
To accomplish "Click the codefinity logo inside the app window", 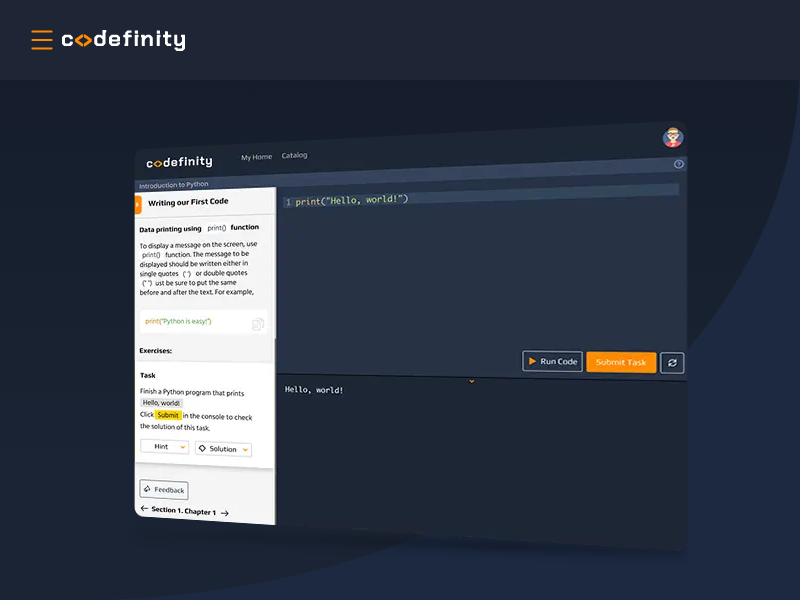I will tap(179, 162).
